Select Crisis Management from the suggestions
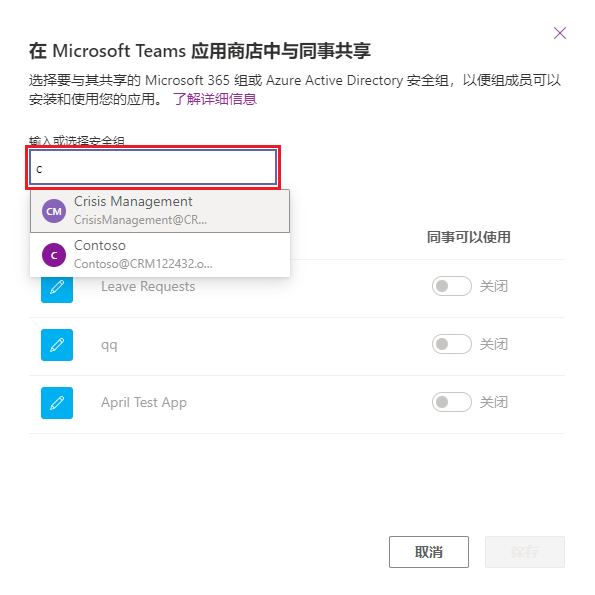Screen dimensions: 595x595 pyautogui.click(x=160, y=211)
